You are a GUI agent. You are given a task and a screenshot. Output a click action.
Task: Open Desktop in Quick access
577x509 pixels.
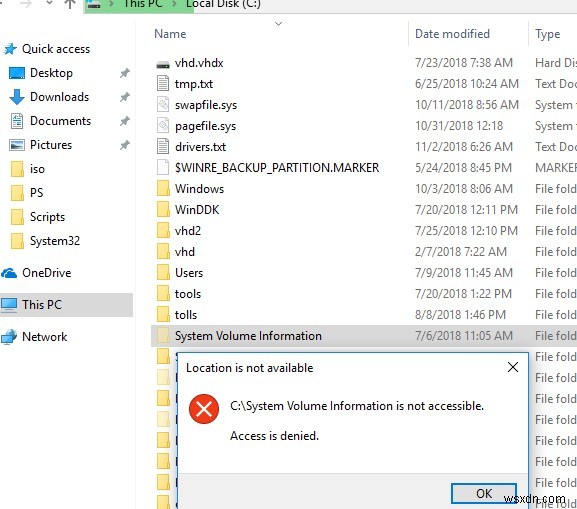click(51, 73)
